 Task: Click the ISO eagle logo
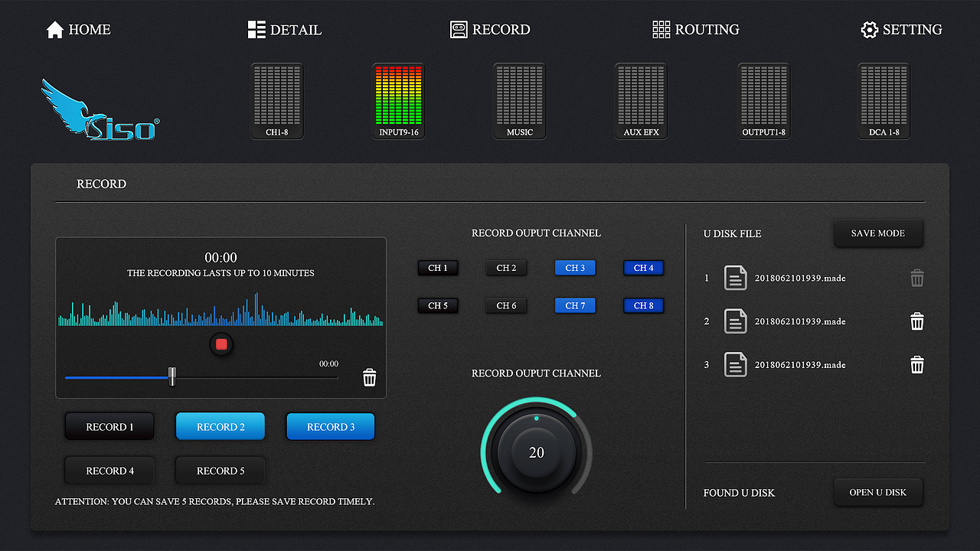pos(100,109)
